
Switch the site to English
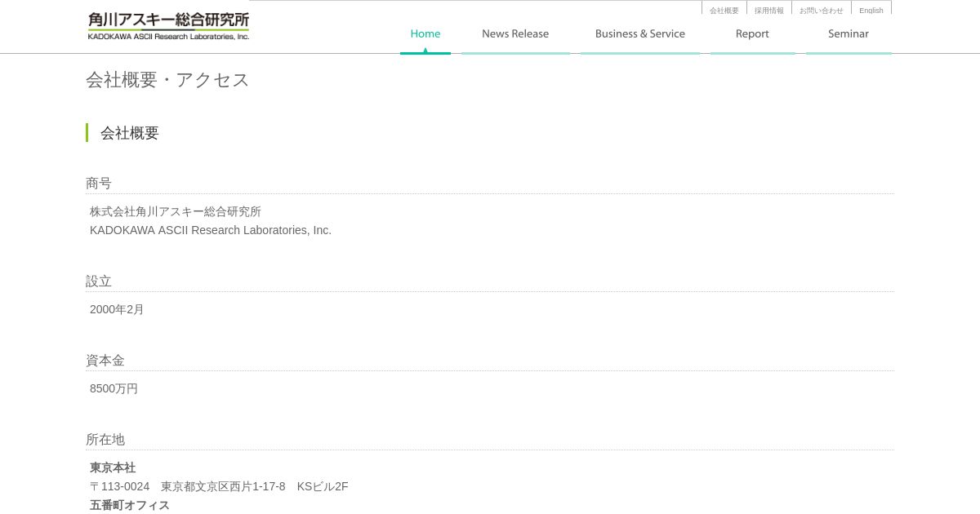(x=871, y=10)
